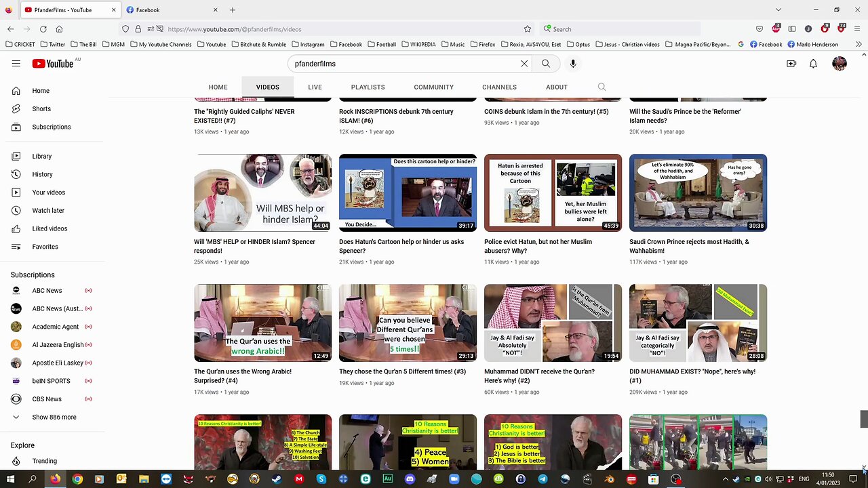
Task: Open the account avatar menu
Action: (840, 64)
